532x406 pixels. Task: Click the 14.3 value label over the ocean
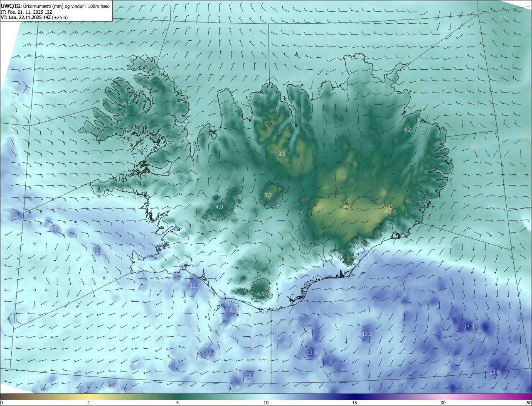(469, 327)
